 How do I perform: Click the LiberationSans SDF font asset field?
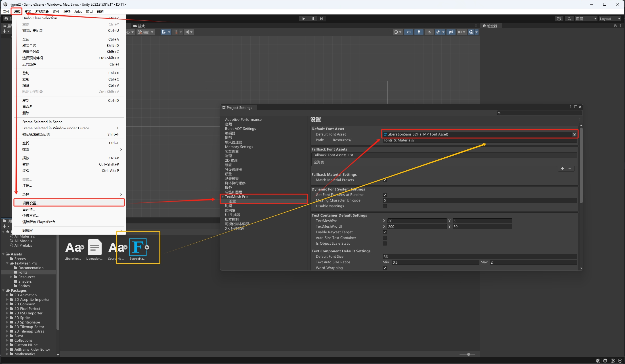477,134
